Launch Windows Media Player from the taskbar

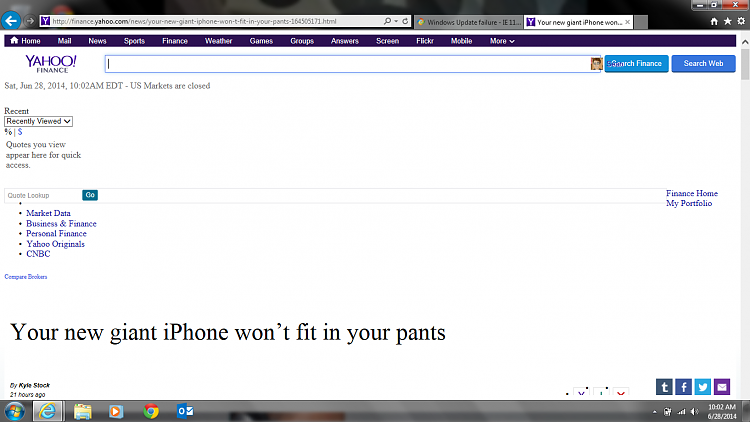[x=116, y=411]
